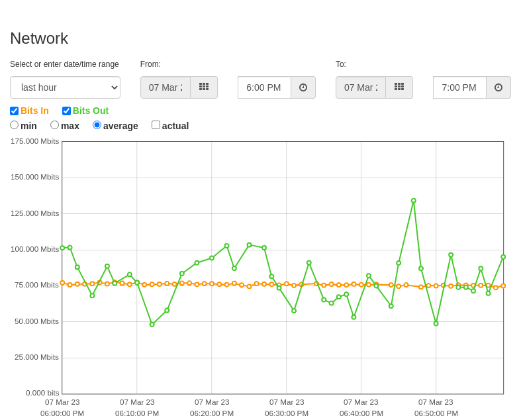Open the To time clock picker icon
The width and height of the screenshot is (521, 420).
click(x=498, y=87)
